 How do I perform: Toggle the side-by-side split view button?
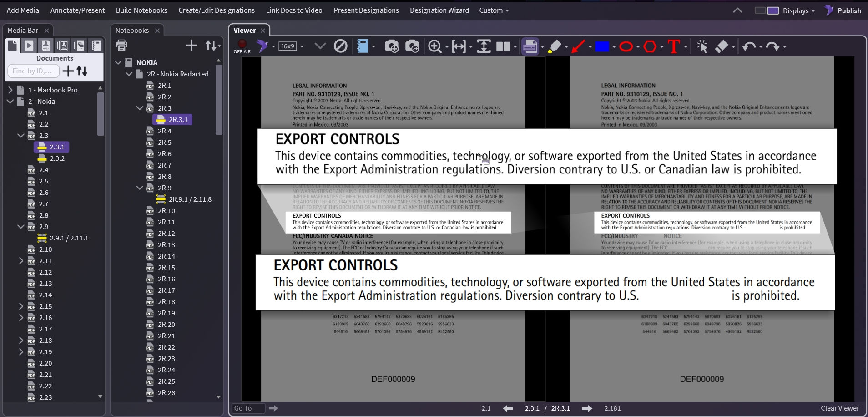tap(503, 46)
